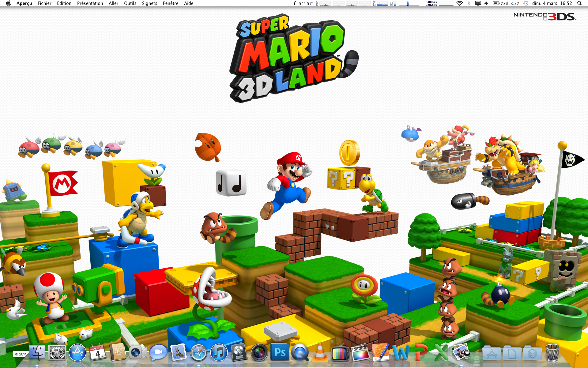Click the date and time dim. 4 mars
This screenshot has height=368, width=588.
[x=552, y=3]
